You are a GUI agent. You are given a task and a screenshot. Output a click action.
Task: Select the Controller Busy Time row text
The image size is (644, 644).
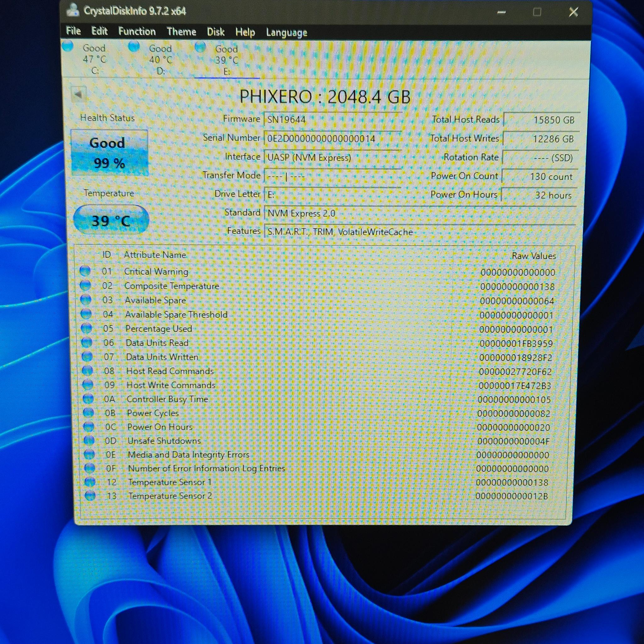point(167,399)
